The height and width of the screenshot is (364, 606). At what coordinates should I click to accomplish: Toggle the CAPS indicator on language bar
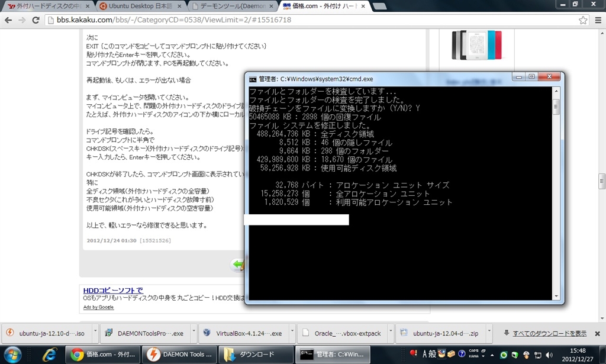tap(473, 351)
